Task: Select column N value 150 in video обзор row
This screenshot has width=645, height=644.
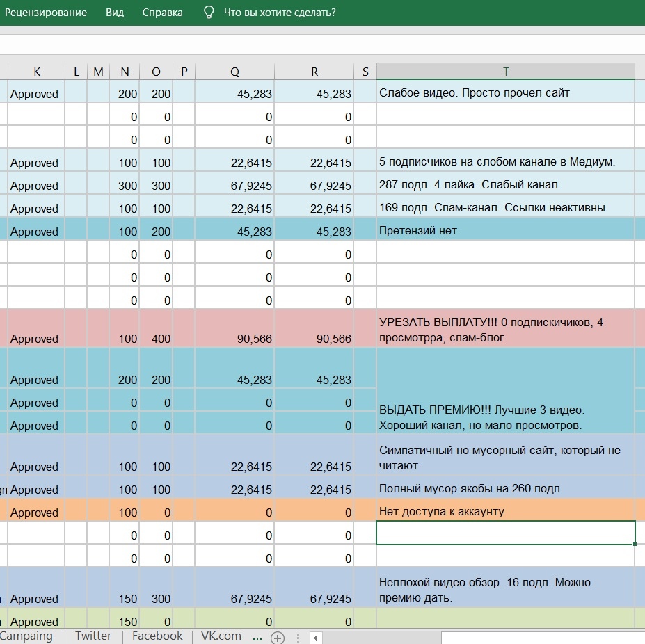Action: tap(125, 588)
